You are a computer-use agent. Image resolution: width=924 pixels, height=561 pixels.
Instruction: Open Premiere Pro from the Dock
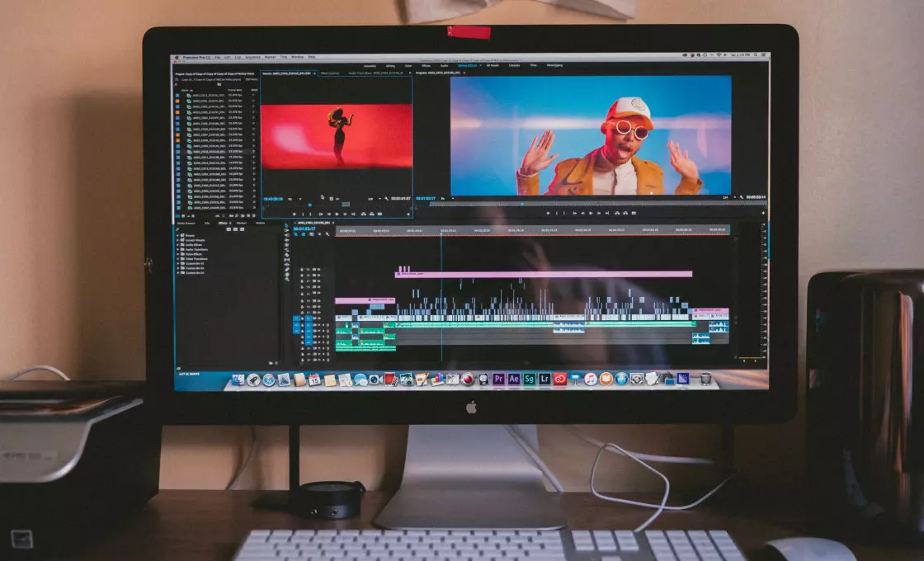(x=498, y=379)
